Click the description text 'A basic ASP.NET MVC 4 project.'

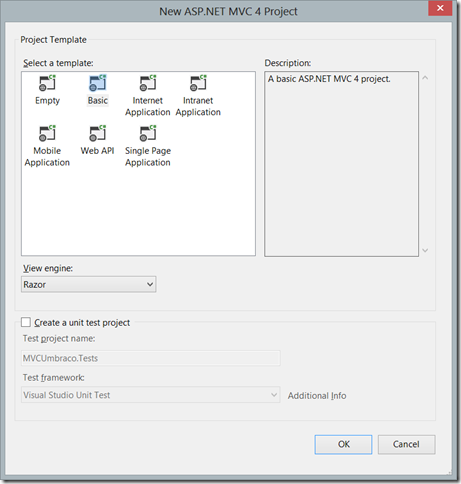(x=329, y=79)
